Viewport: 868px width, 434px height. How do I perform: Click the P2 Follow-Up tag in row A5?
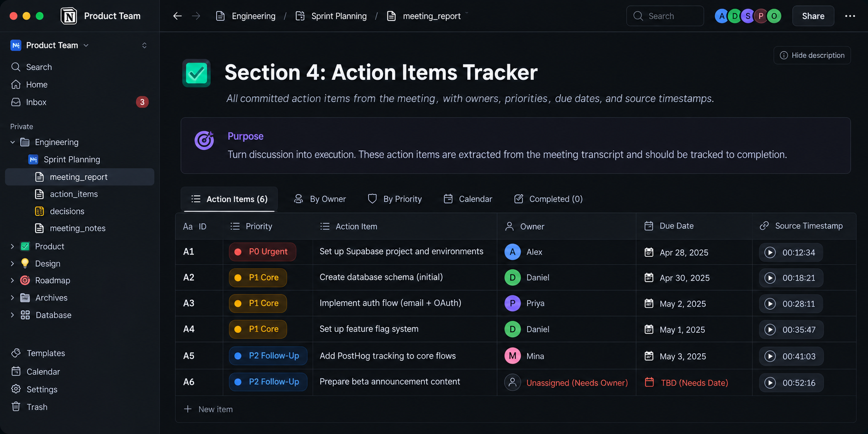(x=268, y=356)
